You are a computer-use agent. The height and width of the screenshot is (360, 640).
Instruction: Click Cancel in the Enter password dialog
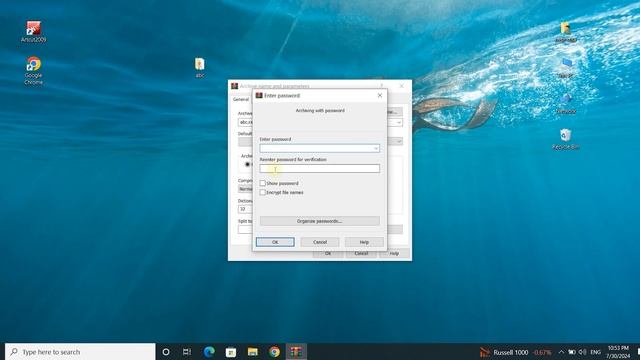click(x=320, y=242)
